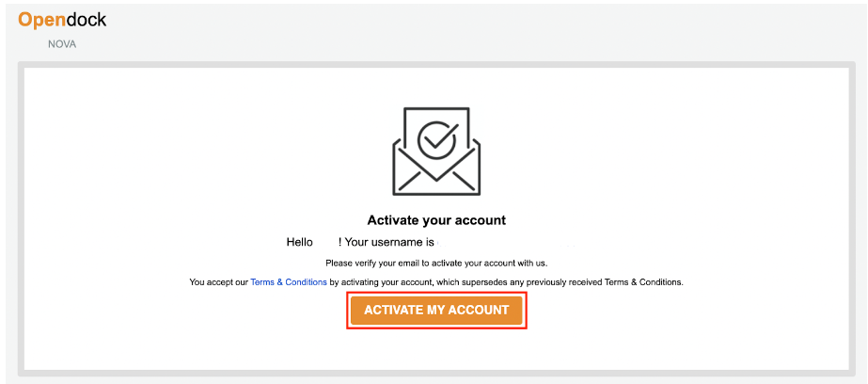Screen dimensions: 868x384
Task: Click the "previously received Terms & Conditions" text
Action: click(605, 282)
